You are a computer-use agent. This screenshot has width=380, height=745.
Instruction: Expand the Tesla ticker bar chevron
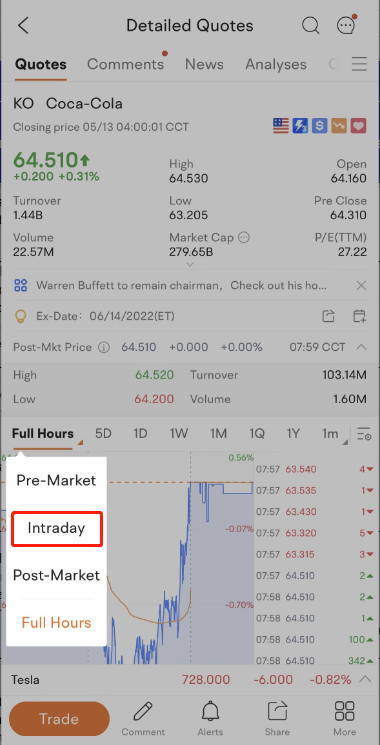click(x=364, y=679)
